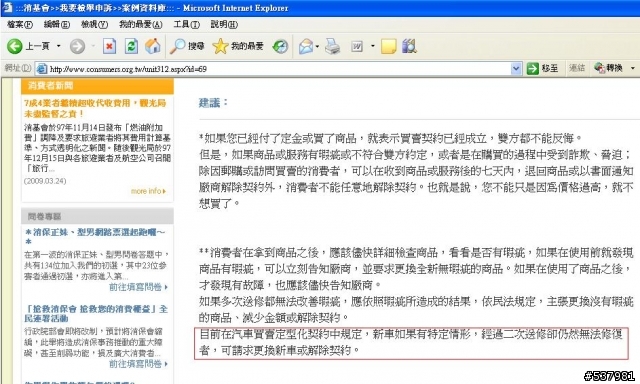This screenshot has height=384, width=640.
Task: Click sentence starting 目前在汽車買賣定型化契約中規定
Action: 411,342
